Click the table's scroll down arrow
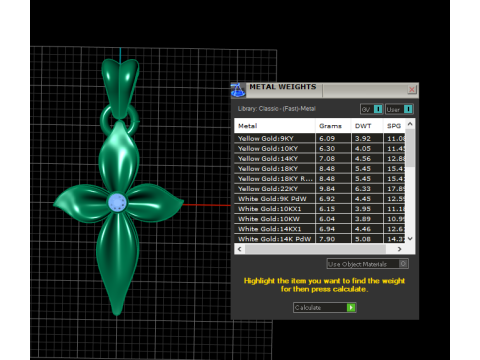 click(410, 239)
